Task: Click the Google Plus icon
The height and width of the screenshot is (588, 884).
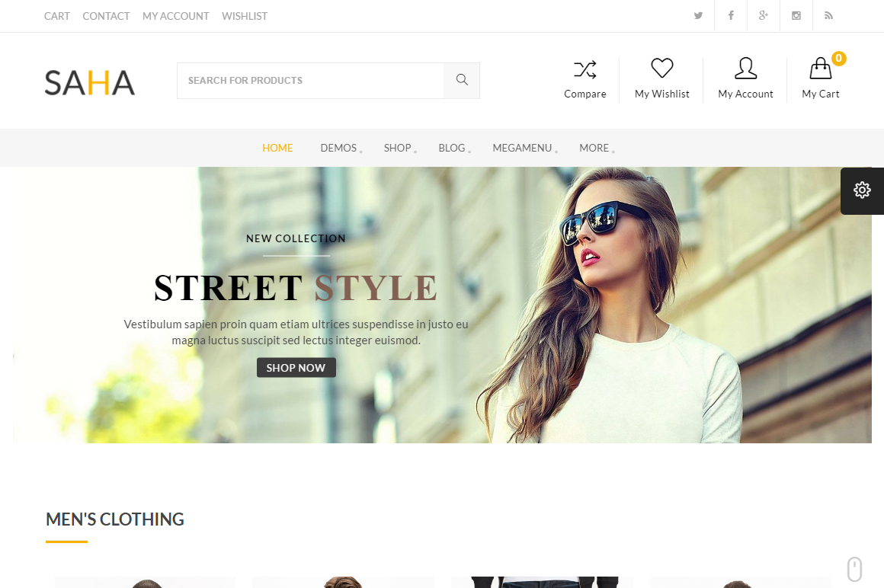Action: 764,16
